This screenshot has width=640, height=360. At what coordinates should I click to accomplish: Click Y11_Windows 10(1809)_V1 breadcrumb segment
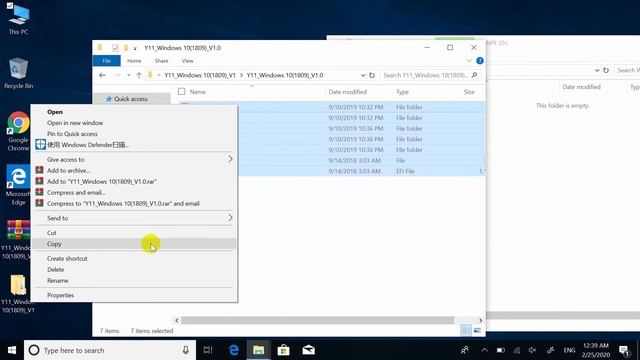(200, 75)
